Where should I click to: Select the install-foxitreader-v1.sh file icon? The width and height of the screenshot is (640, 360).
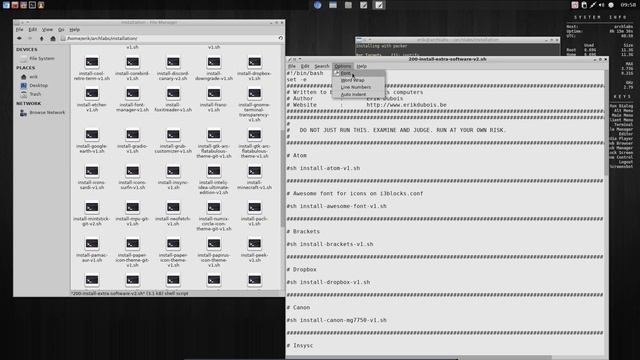[173, 94]
